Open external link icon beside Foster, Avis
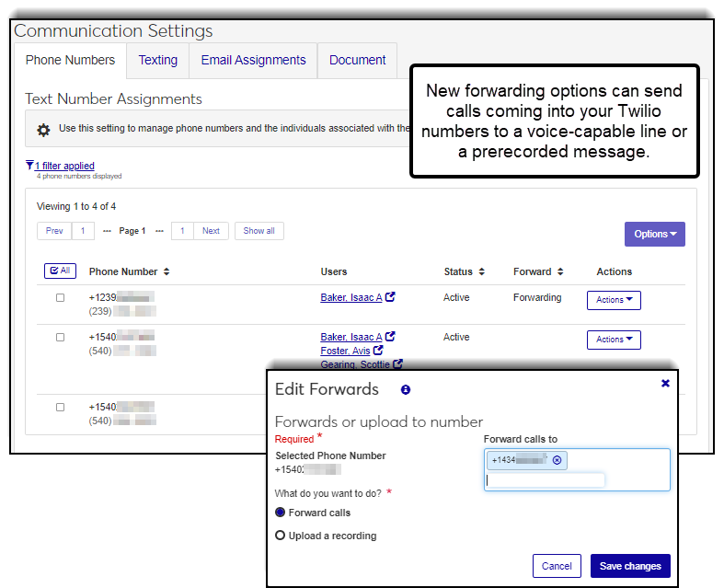Image resolution: width=724 pixels, height=588 pixels. point(378,350)
